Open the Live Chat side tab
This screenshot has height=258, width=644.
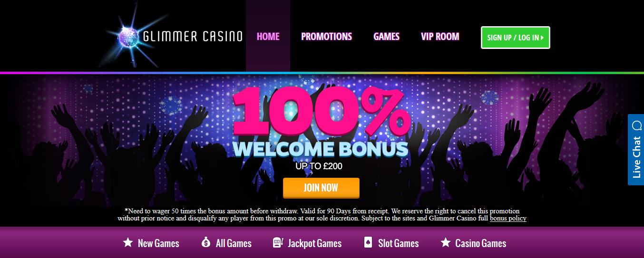pos(636,150)
